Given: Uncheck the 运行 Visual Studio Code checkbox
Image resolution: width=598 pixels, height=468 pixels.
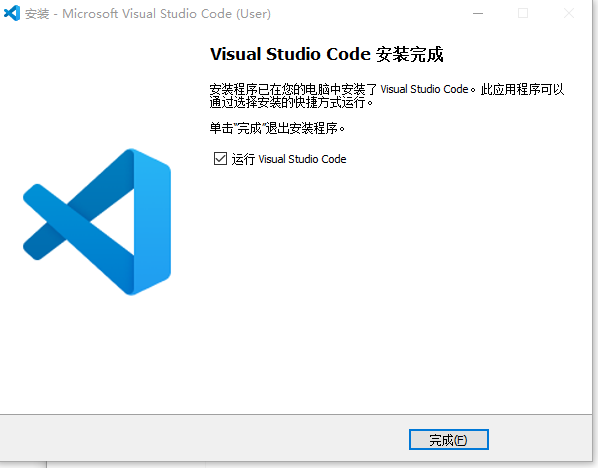Looking at the screenshot, I should coord(220,158).
